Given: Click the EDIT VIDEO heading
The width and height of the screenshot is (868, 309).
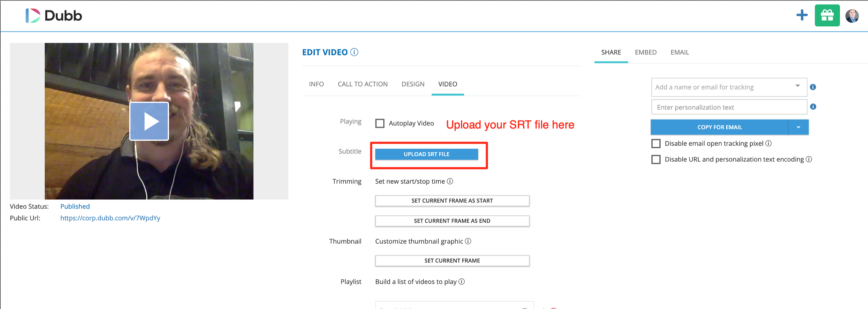Looking at the screenshot, I should point(325,52).
